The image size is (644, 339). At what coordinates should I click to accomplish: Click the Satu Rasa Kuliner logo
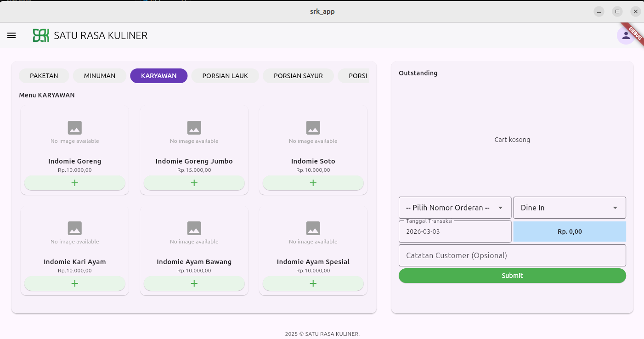pos(41,35)
